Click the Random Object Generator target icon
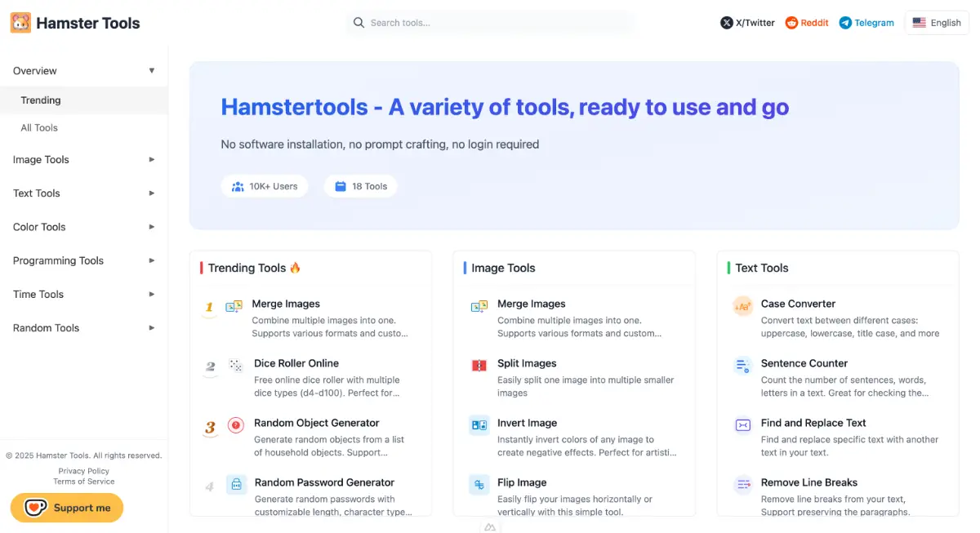Viewport: 980px width, 533px height. (x=236, y=424)
